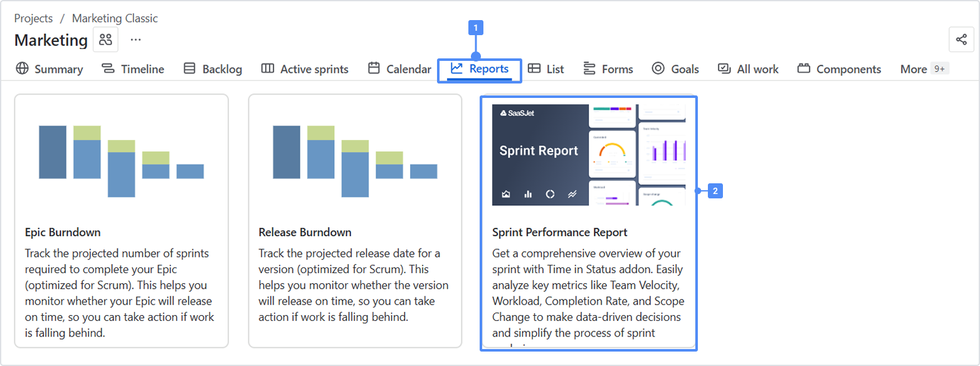This screenshot has width=980, height=366.
Task: Click the Goals target icon
Action: [658, 69]
